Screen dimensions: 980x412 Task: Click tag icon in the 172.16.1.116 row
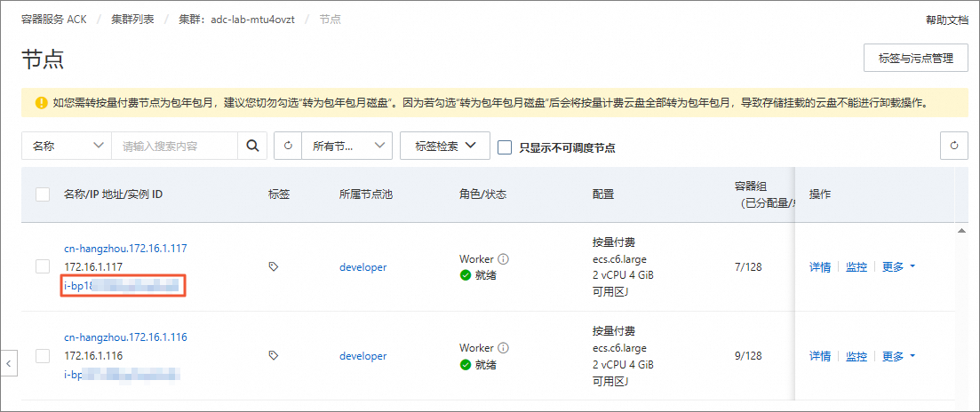(x=273, y=355)
